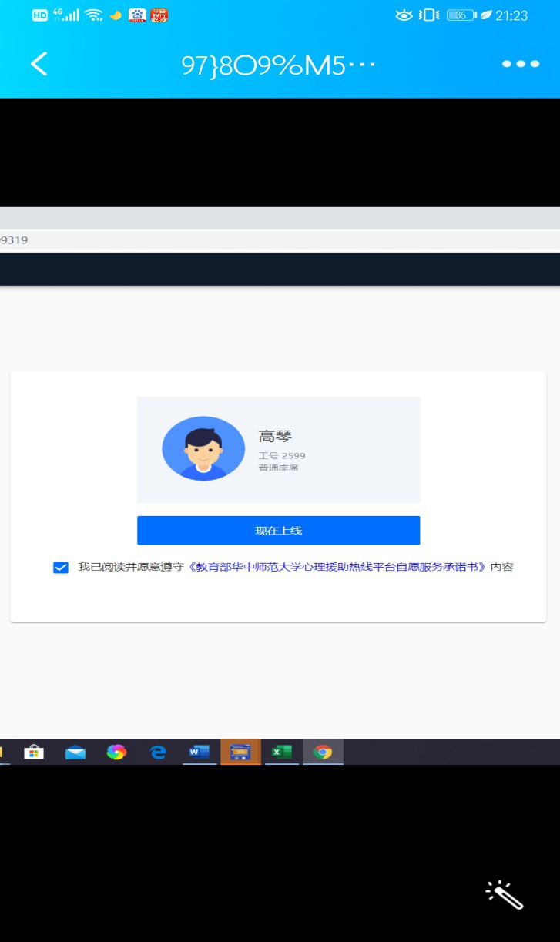Tap the file title 97}8O9%M5 in header
Image resolution: width=560 pixels, height=942 pixels.
pos(278,65)
